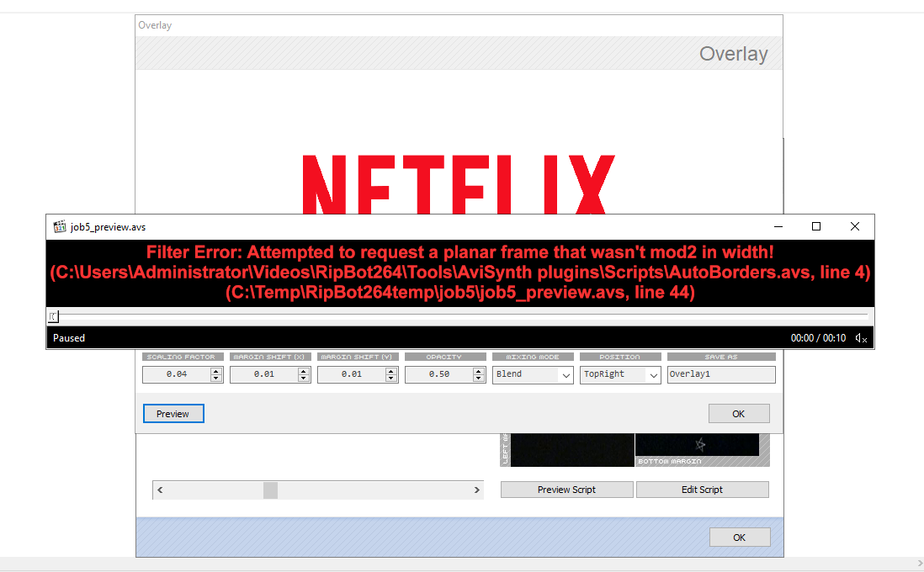The width and height of the screenshot is (924, 572).
Task: Open the Position dropdown showing TopRight
Action: click(620, 374)
